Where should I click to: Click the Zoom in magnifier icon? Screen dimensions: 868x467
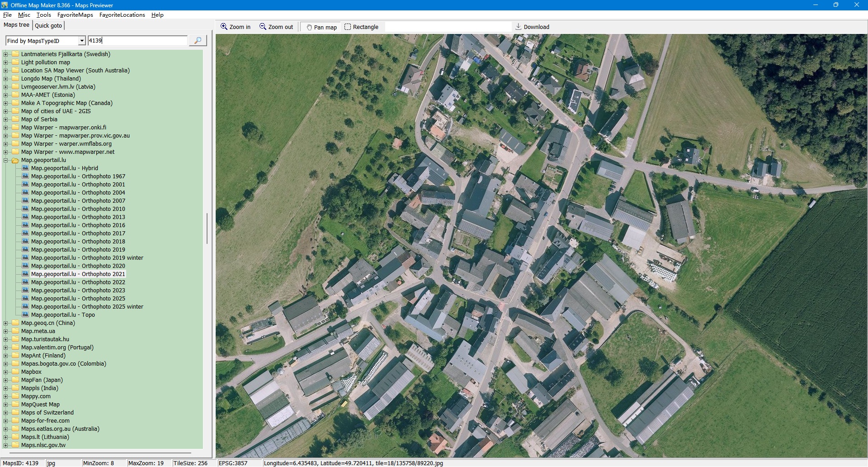tap(224, 27)
